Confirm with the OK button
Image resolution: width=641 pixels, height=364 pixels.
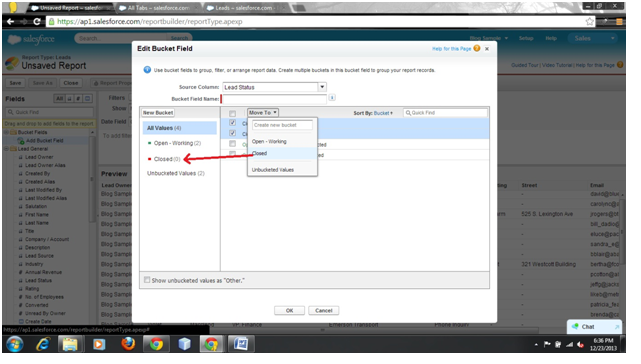pos(289,310)
